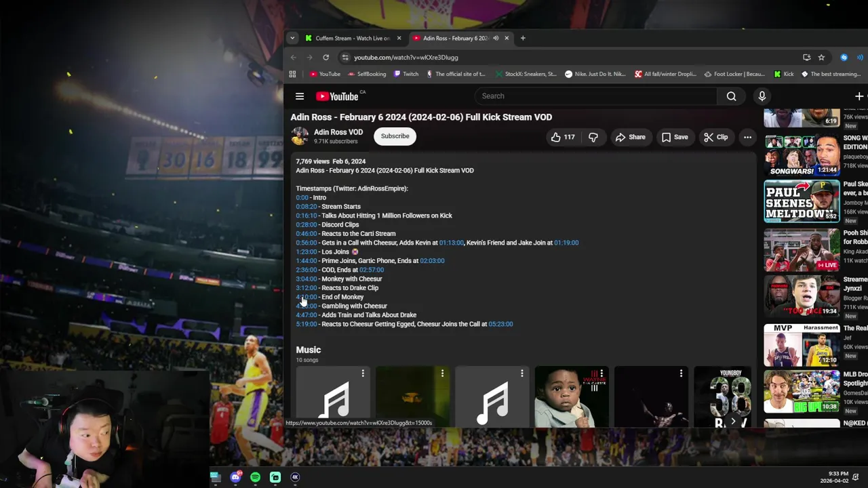Open the StockX Sneakers bookmark
This screenshot has height=488, width=868.
(x=526, y=74)
